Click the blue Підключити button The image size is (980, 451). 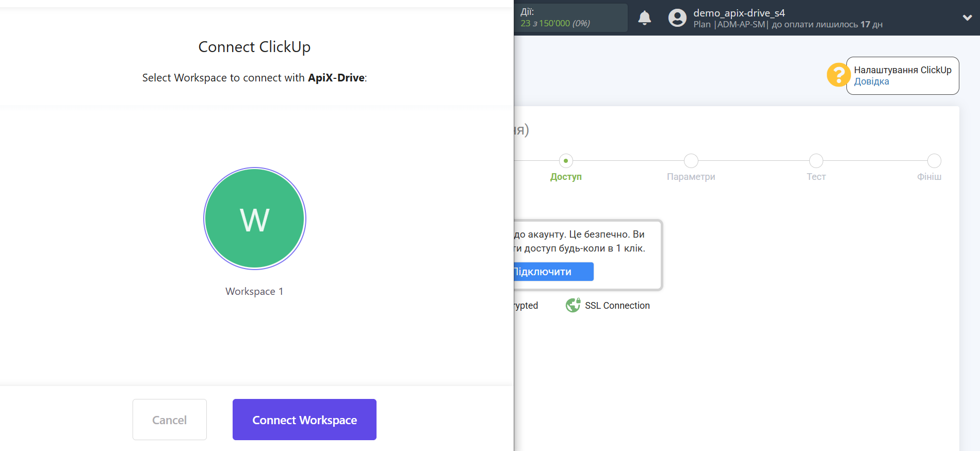(x=554, y=272)
